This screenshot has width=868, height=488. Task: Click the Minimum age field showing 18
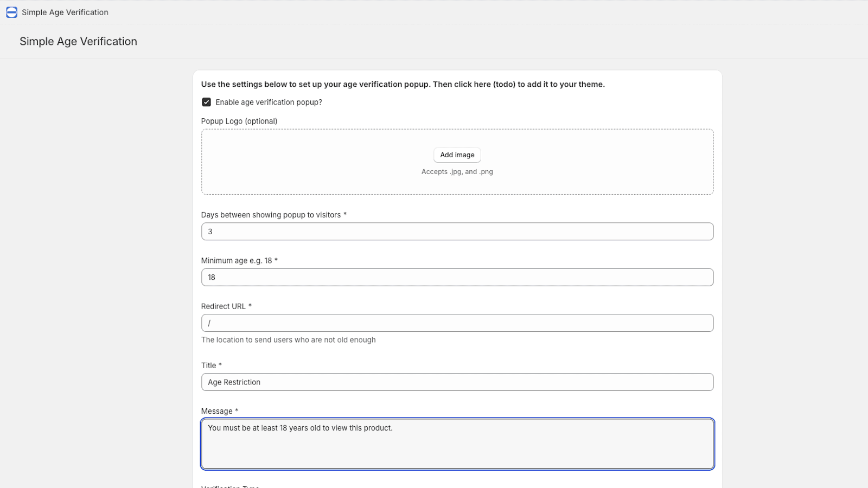pyautogui.click(x=457, y=277)
